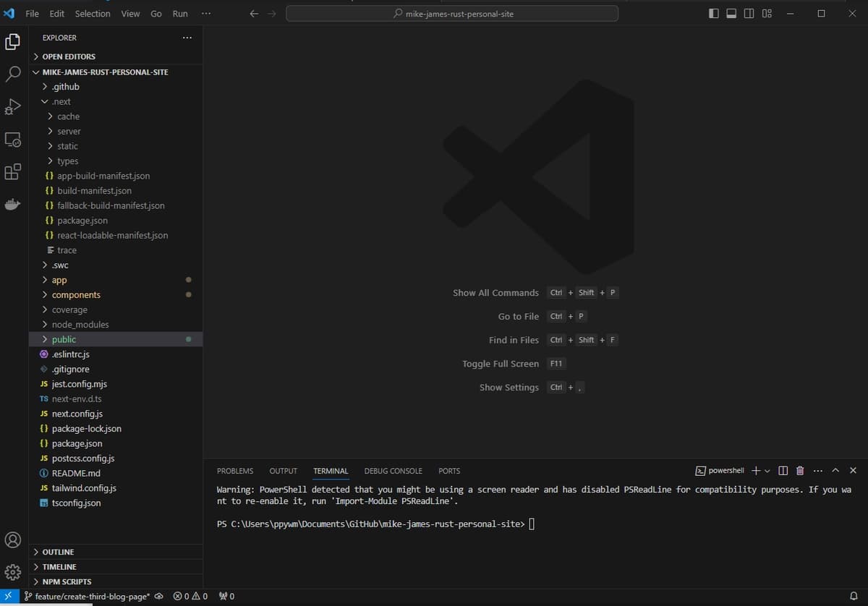This screenshot has width=868, height=606.
Task: Expand the types folder
Action: [116, 161]
